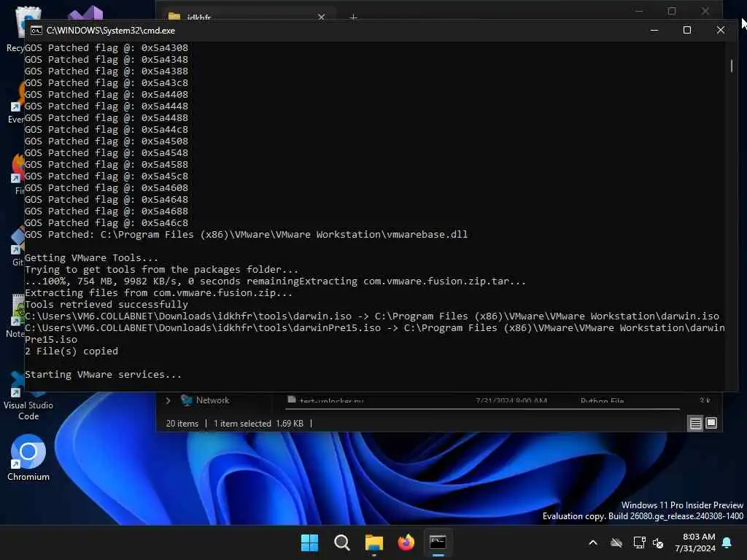The height and width of the screenshot is (560, 747).
Task: Click the '2 File(s) copied' line
Action: [71, 351]
